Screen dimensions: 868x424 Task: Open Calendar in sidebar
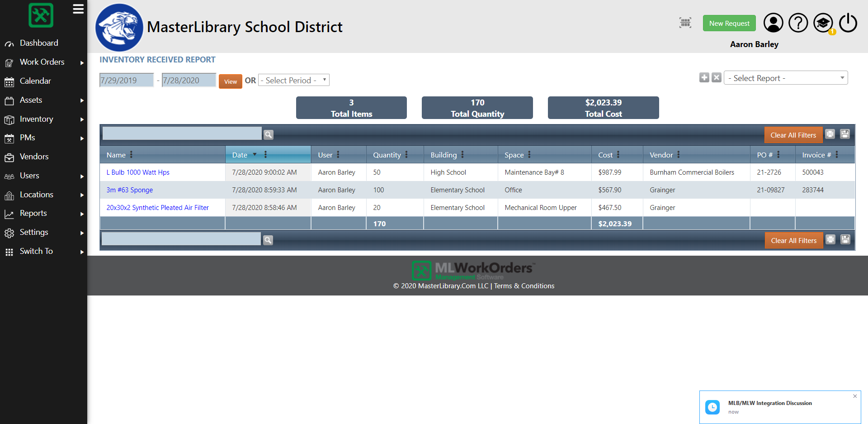pos(35,81)
